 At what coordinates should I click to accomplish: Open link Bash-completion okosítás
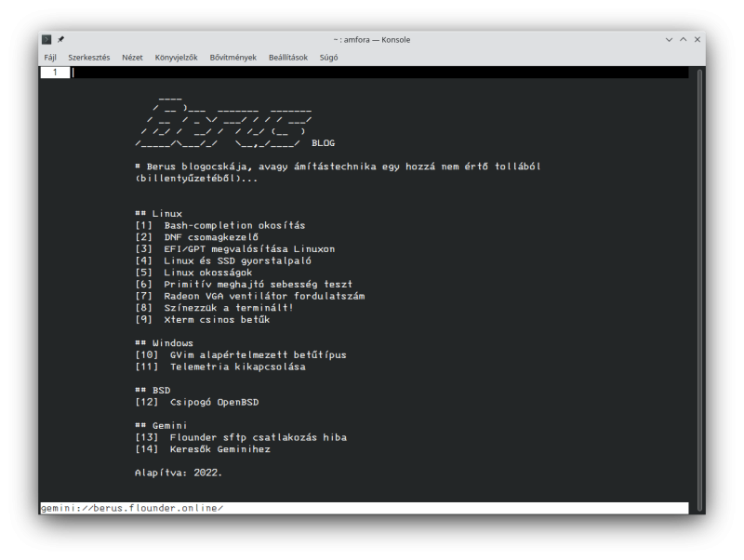234,225
